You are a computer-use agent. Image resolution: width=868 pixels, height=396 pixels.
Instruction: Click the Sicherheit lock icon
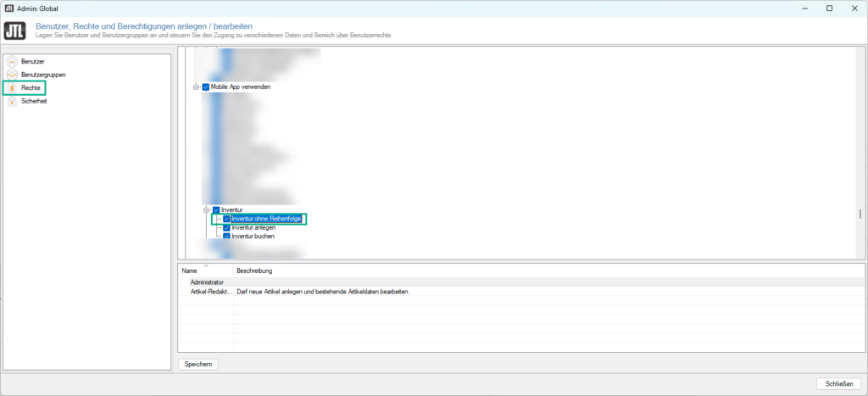12,101
